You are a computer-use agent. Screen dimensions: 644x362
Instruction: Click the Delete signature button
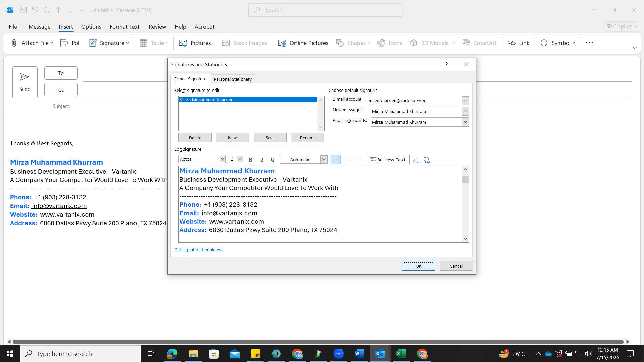(x=195, y=138)
